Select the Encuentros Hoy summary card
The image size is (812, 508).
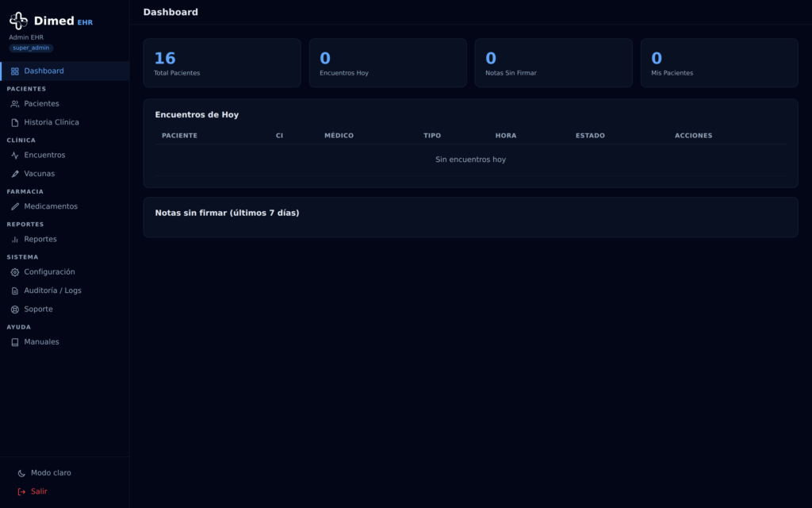[388, 63]
